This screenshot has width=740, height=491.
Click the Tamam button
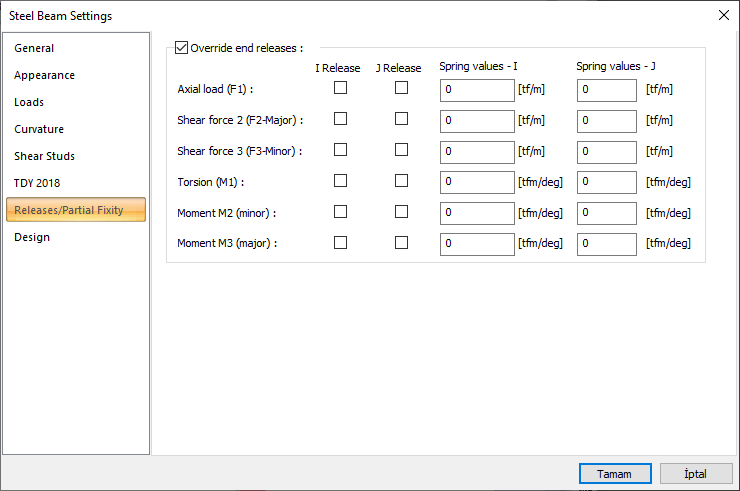tap(615, 473)
